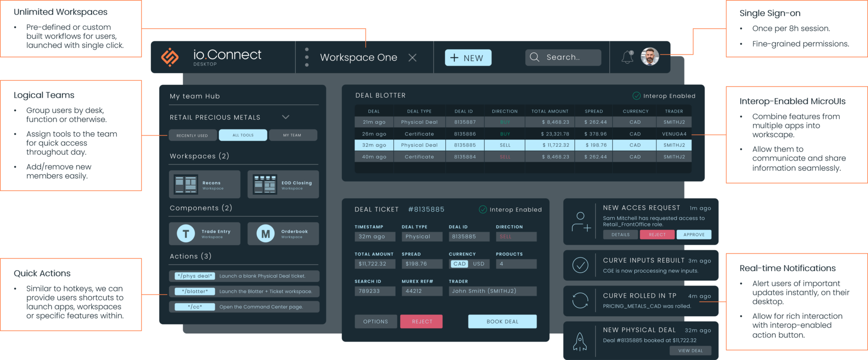Click the + NEW button
This screenshot has height=360, width=868.
[468, 58]
